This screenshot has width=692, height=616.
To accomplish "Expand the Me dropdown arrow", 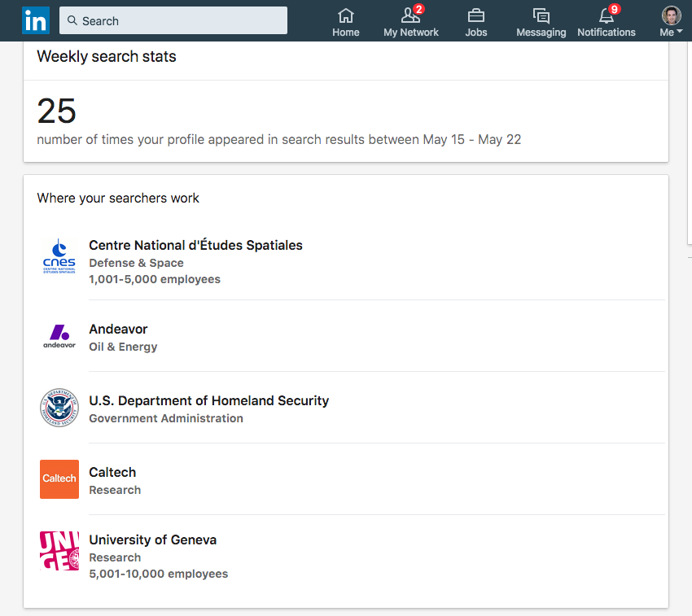I will pyautogui.click(x=680, y=32).
